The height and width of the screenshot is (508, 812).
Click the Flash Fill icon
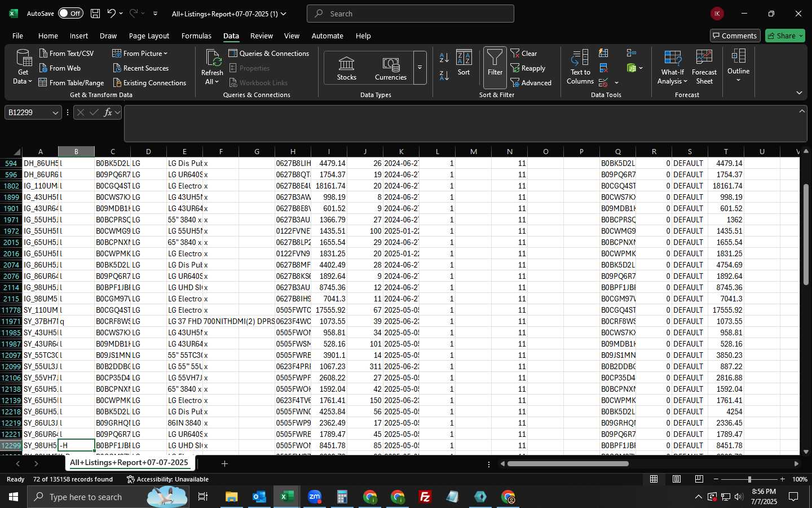(x=603, y=53)
